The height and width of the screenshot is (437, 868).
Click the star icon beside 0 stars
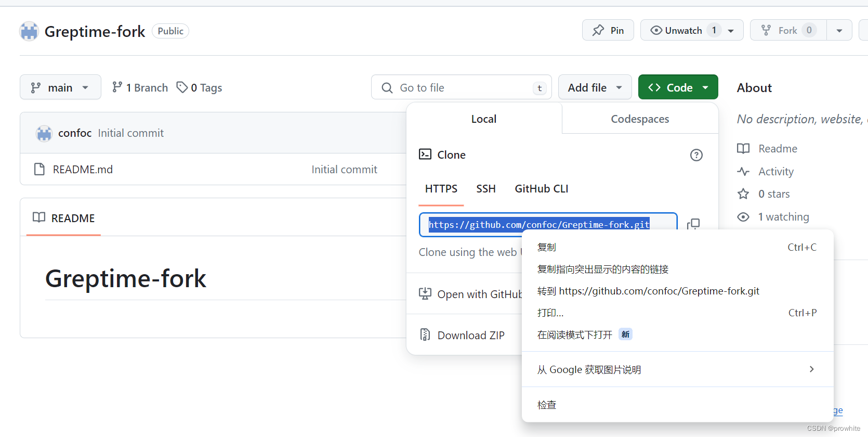(x=743, y=194)
